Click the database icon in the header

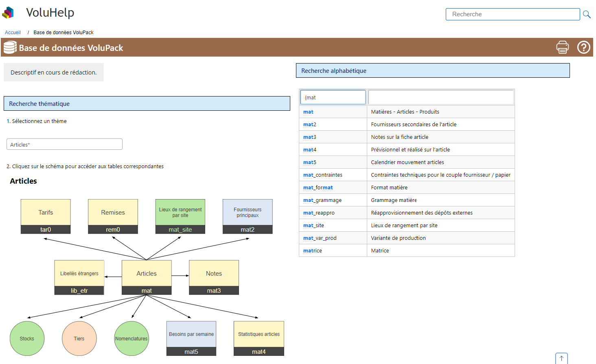[10, 48]
